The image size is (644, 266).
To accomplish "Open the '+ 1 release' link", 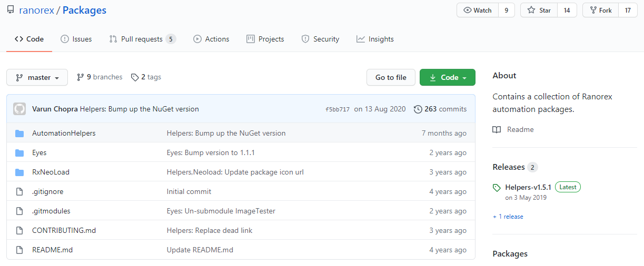I will (x=508, y=217).
